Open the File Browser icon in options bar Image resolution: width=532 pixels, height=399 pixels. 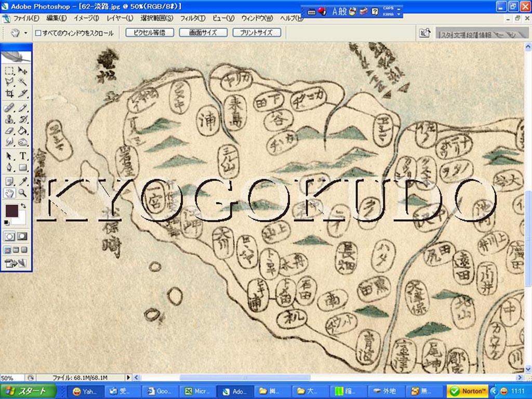point(424,33)
